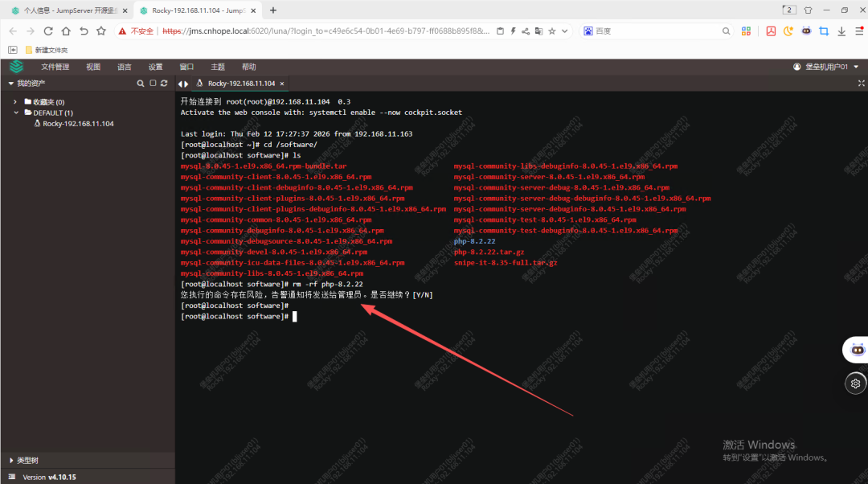868x484 pixels.
Task: Click the JumpServer green logo
Action: (17, 67)
